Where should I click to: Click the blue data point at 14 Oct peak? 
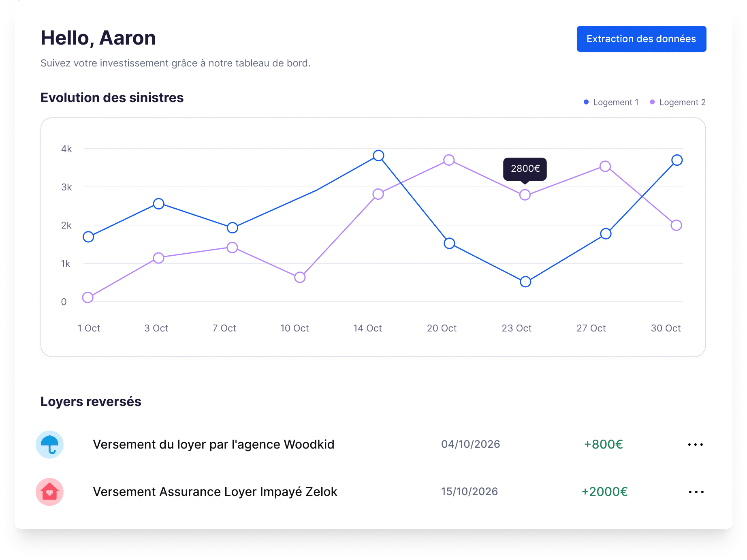(378, 156)
